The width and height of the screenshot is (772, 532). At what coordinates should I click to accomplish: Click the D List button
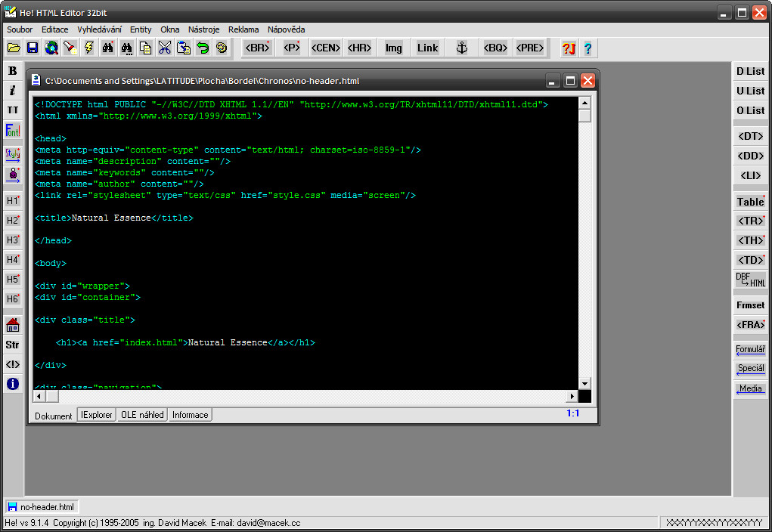coord(750,71)
